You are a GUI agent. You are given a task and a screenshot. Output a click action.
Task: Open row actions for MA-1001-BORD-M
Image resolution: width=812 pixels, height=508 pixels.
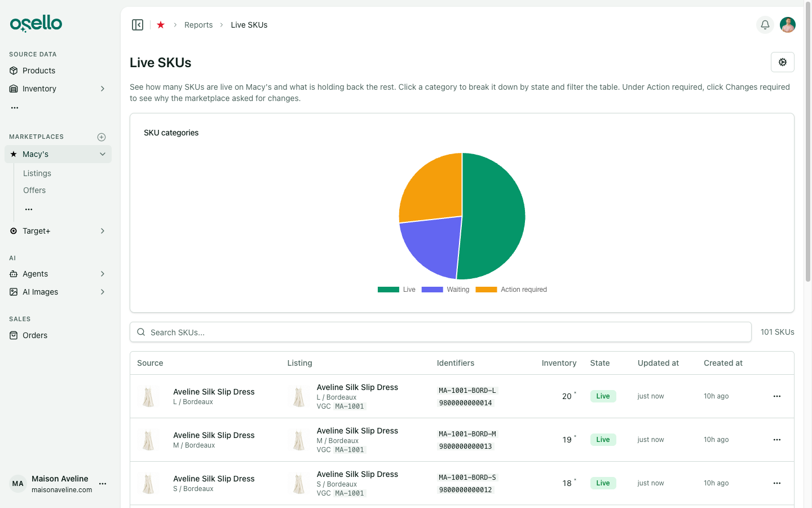click(777, 440)
